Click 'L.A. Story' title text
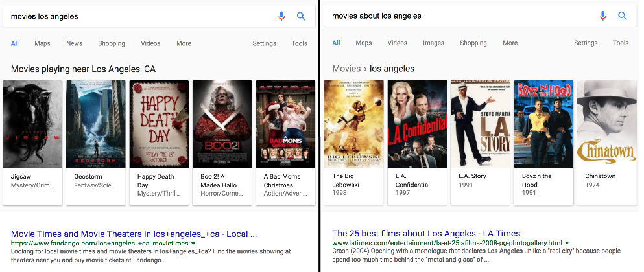Screen dimensions: 644x272 pyautogui.click(x=472, y=176)
